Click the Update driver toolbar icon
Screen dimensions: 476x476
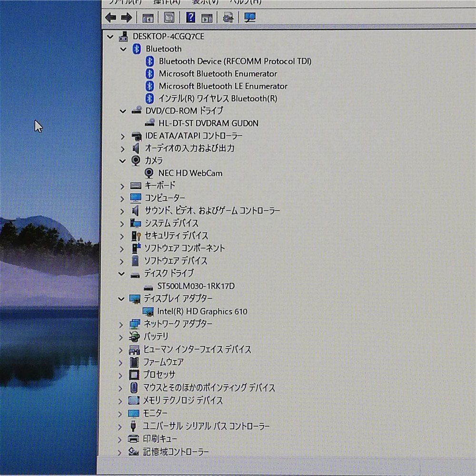pos(228,18)
